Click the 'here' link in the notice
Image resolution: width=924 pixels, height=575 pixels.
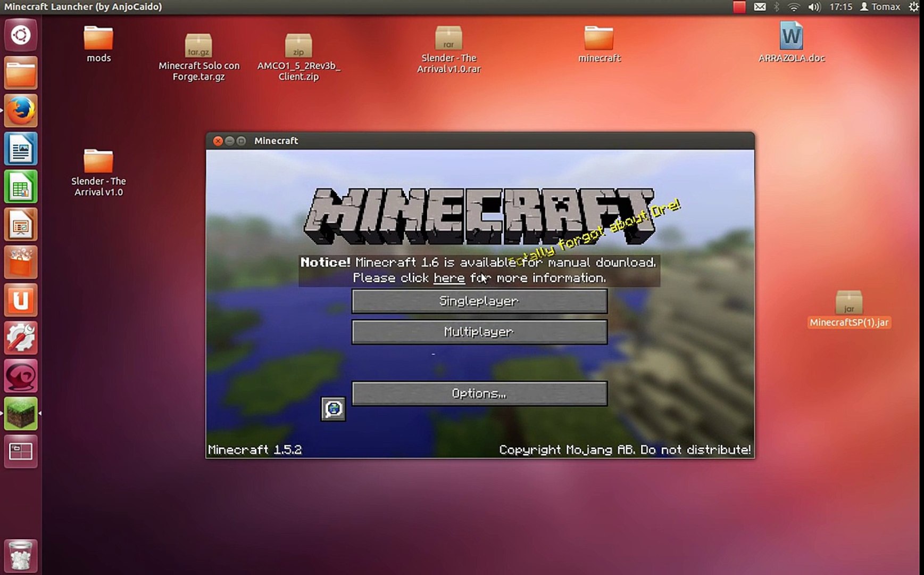pyautogui.click(x=449, y=278)
